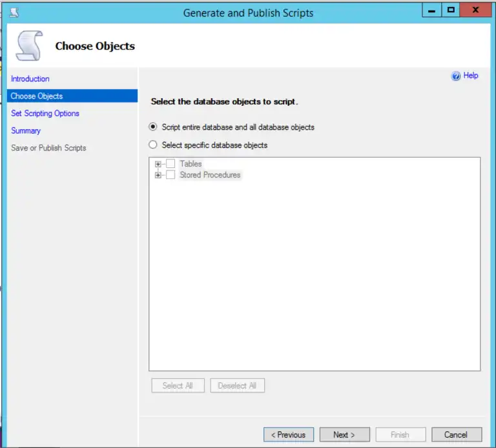Image resolution: width=496 pixels, height=448 pixels.
Task: Select the Choose Objects step in sidebar
Action: [37, 96]
